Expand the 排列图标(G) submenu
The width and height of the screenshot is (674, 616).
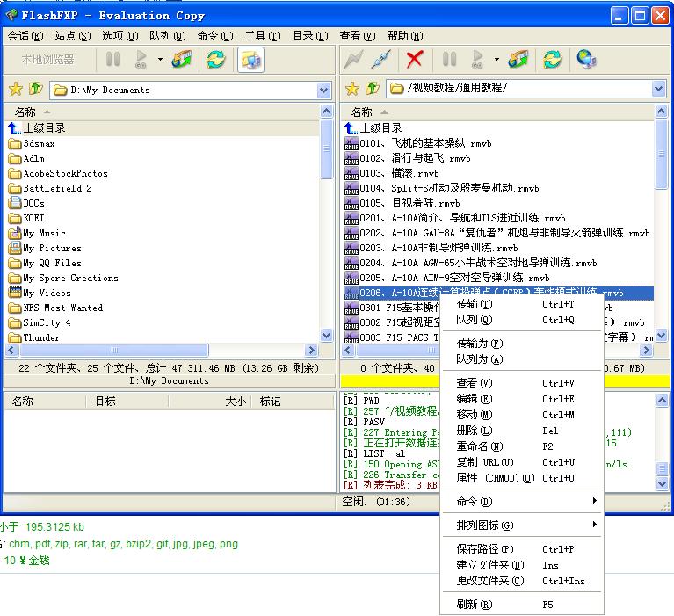click(522, 525)
